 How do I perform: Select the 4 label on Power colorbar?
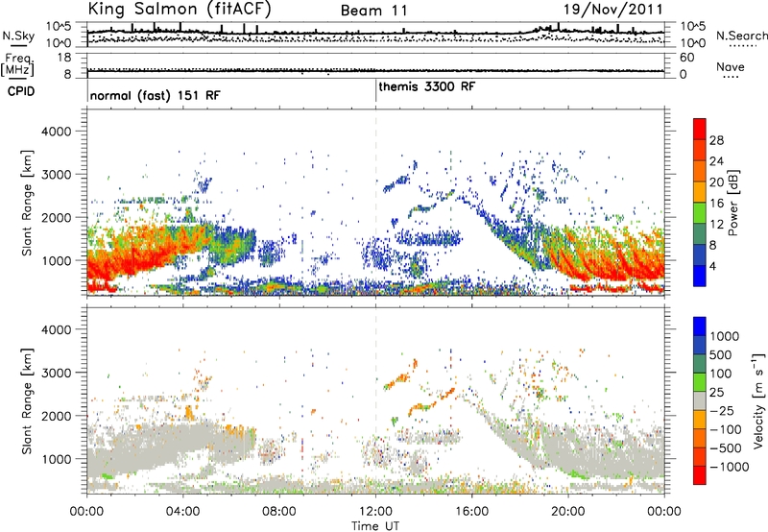pyautogui.click(x=713, y=266)
